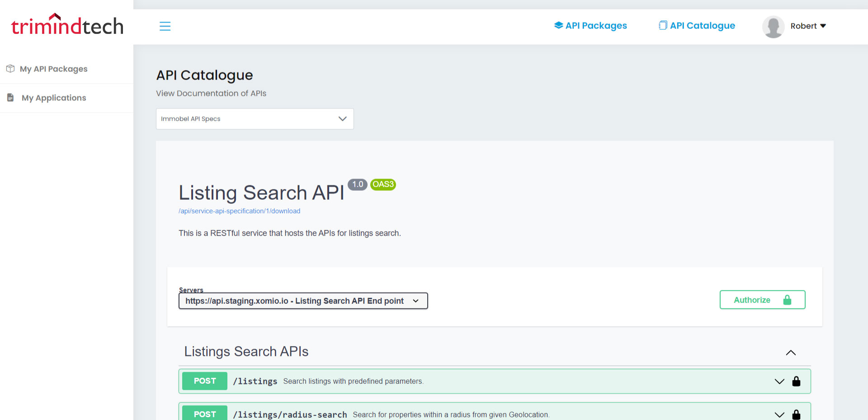Click the POST badge for /listings
Viewport: 868px width, 420px height.
point(205,381)
